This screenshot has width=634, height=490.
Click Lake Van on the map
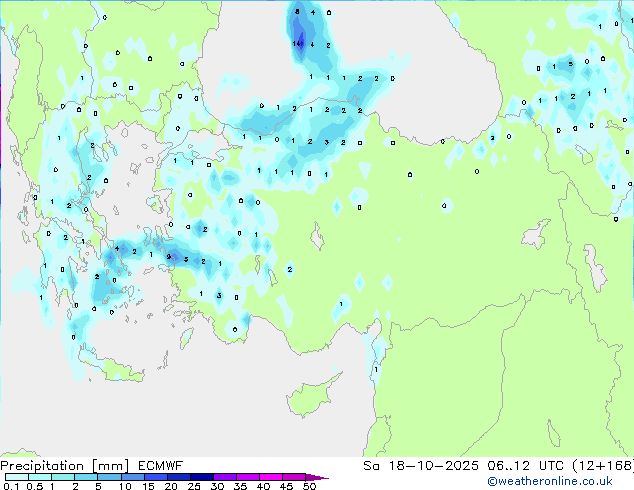click(536, 234)
